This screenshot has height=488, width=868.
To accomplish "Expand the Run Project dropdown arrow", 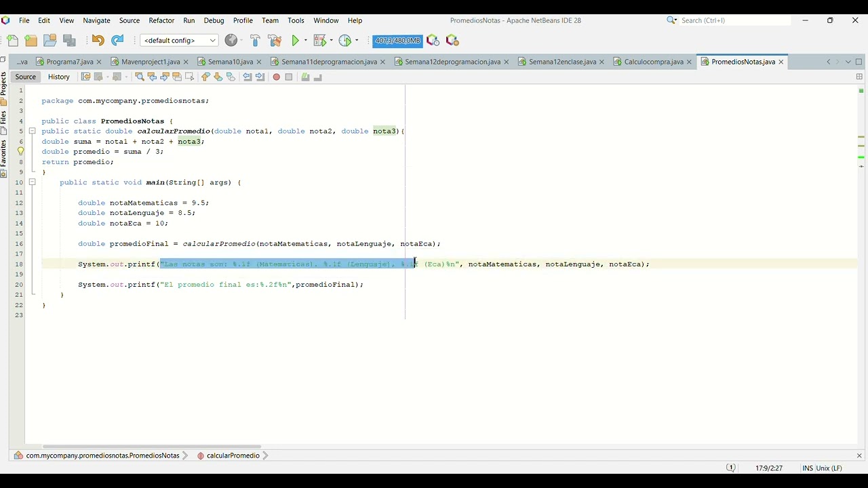I will (x=306, y=41).
